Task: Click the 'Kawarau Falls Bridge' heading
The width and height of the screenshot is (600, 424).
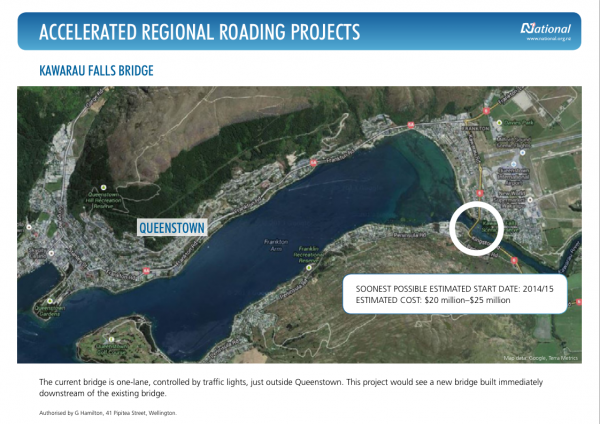Action: click(x=95, y=72)
